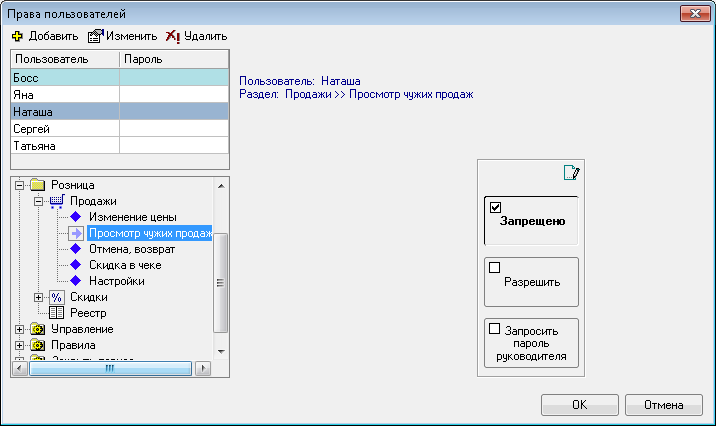Click the Изменить edit user icon

[x=95, y=36]
